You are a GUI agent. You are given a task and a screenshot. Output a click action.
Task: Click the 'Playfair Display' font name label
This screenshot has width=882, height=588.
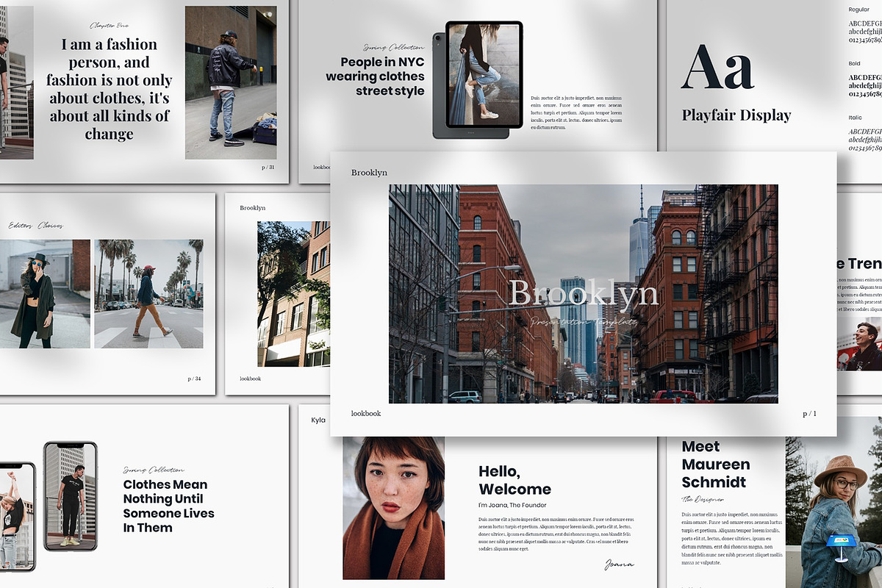coord(736,115)
